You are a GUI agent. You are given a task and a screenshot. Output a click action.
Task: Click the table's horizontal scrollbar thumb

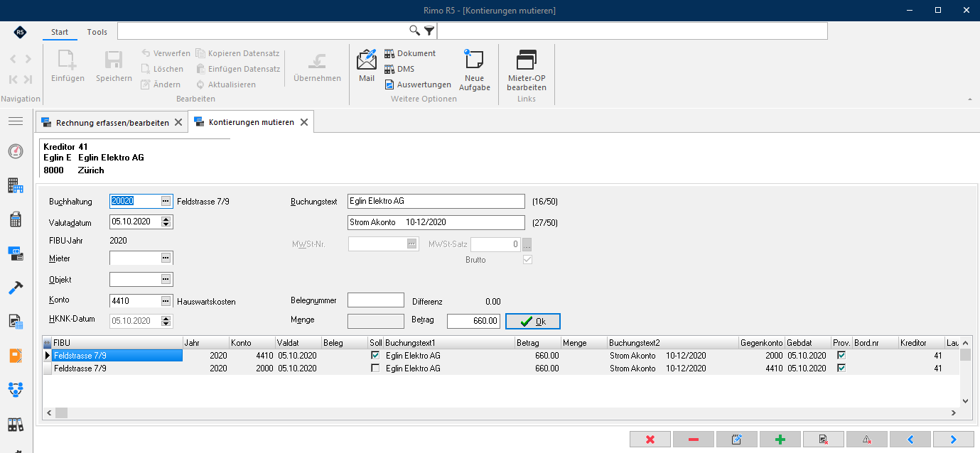pos(61,413)
